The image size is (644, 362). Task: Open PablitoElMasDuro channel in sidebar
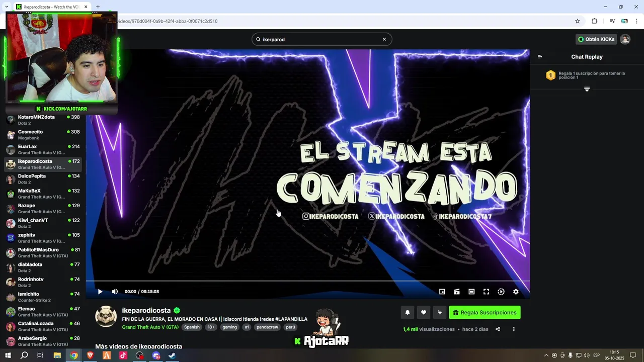[43, 252]
